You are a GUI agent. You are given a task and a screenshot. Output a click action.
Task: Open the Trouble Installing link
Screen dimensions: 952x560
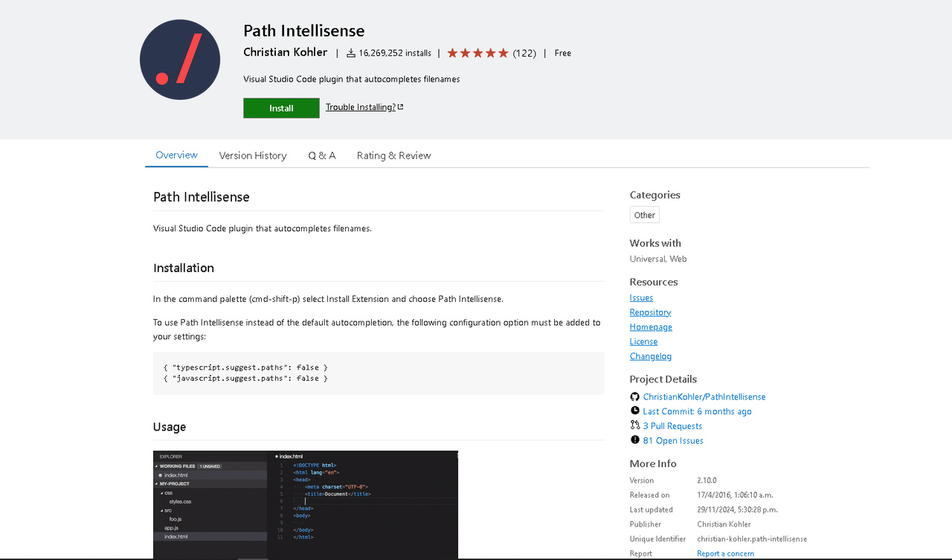click(361, 107)
